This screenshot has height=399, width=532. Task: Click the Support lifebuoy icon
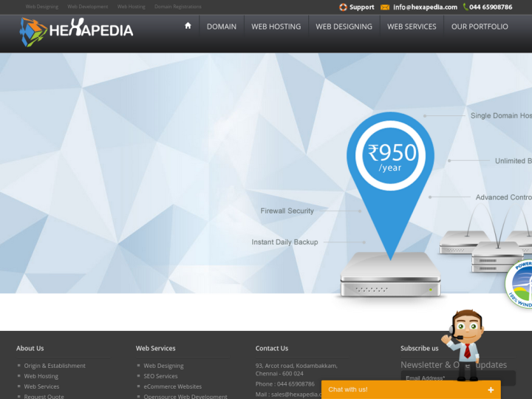(x=343, y=7)
